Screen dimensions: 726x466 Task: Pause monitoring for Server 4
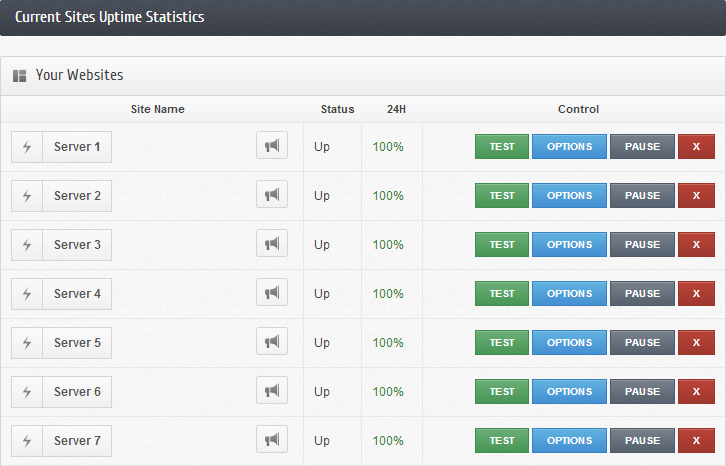click(x=642, y=294)
